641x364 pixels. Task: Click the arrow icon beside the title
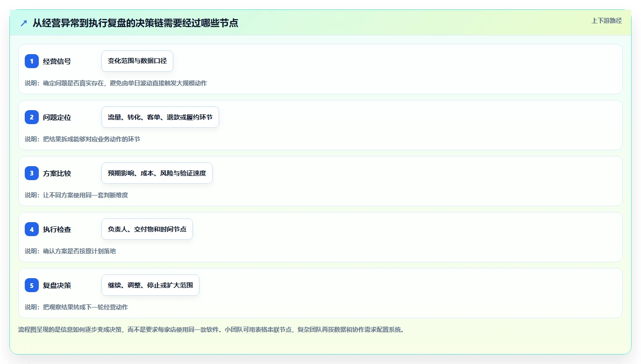point(24,23)
